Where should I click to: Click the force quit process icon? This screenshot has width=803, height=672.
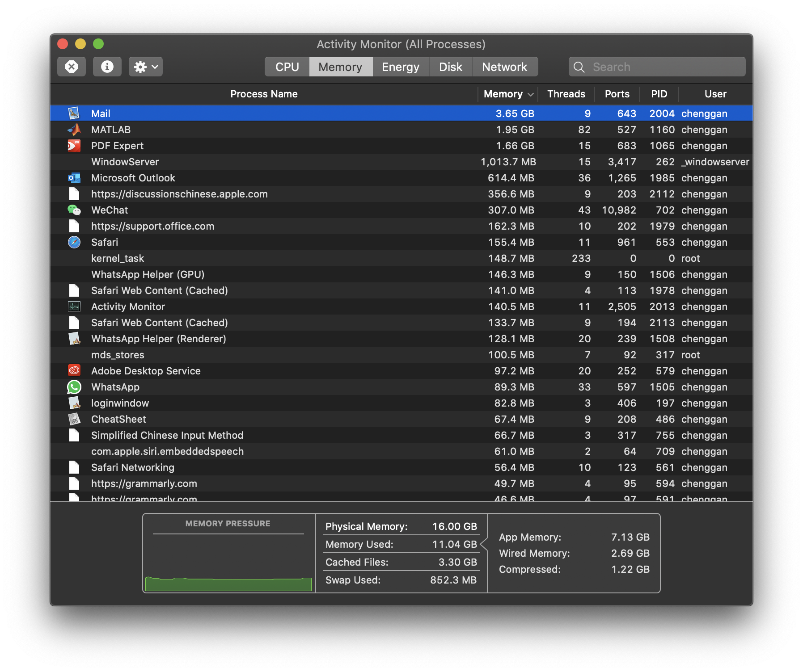(72, 67)
